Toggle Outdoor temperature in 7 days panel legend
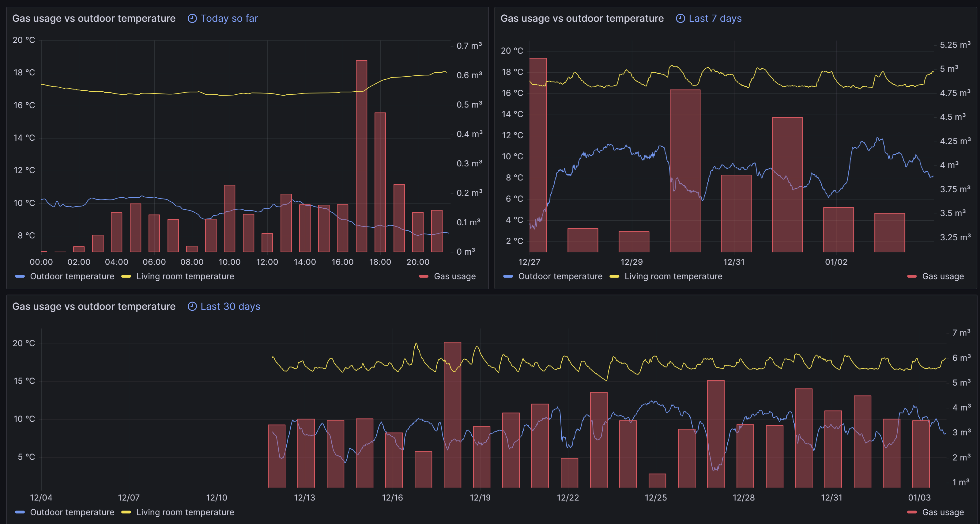This screenshot has height=524, width=980. [x=560, y=276]
